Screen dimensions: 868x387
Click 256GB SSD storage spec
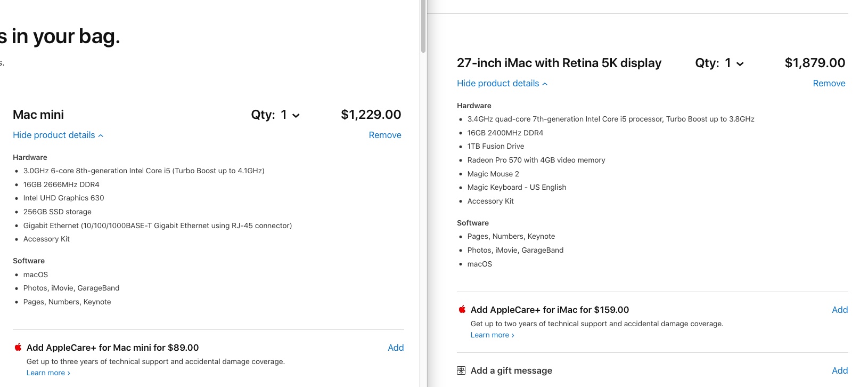tap(58, 212)
